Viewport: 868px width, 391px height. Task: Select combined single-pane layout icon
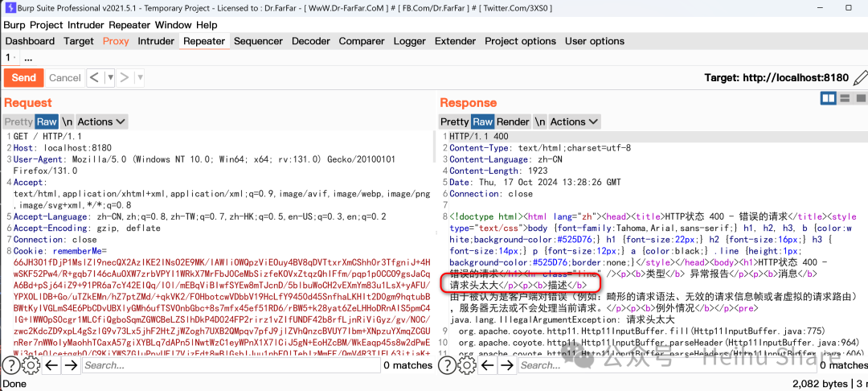[860, 98]
